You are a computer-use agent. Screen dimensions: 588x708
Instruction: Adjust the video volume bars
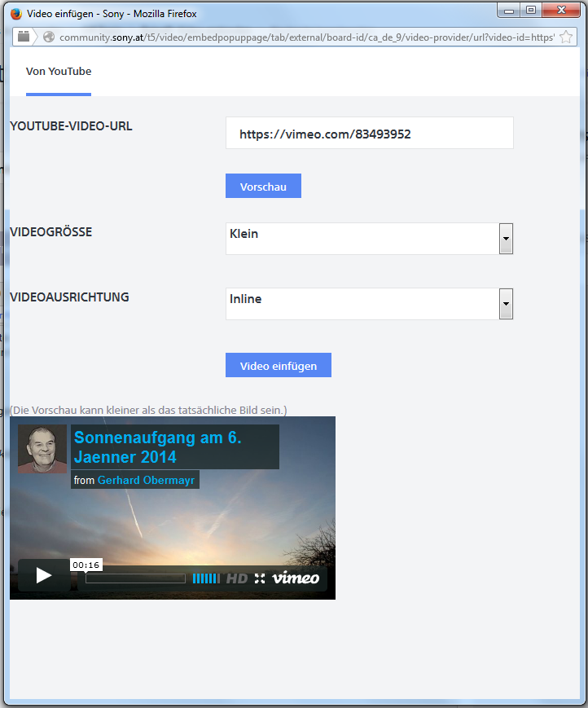point(205,578)
